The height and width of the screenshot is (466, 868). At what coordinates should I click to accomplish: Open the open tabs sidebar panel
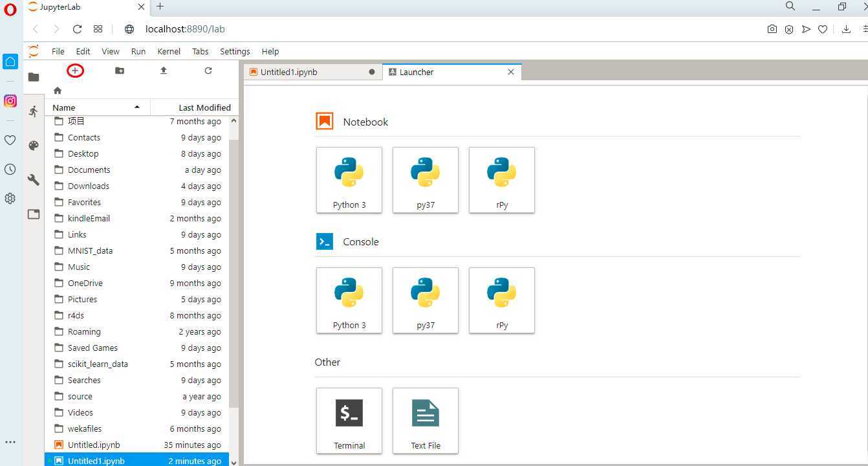[34, 214]
